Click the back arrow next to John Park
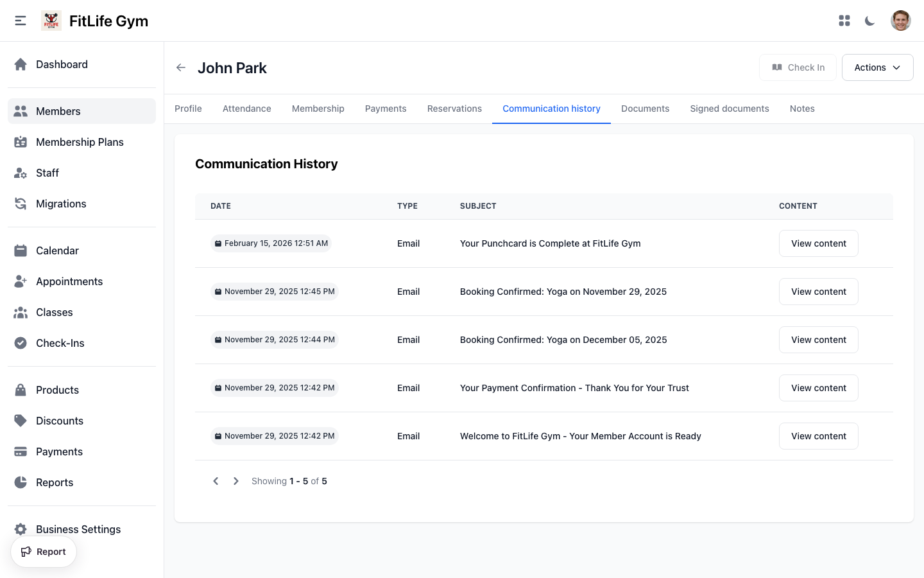The image size is (924, 578). point(180,67)
